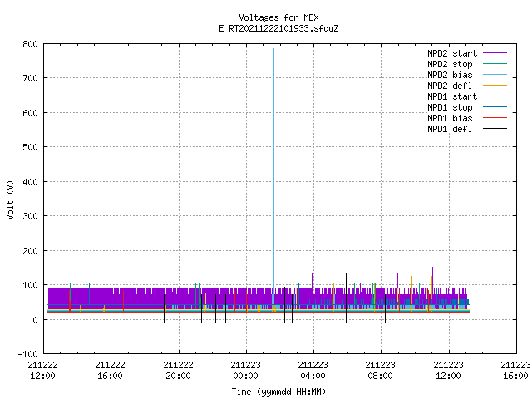Select the NPD2 start legend label
The height and width of the screenshot is (399, 532).
pos(452,53)
